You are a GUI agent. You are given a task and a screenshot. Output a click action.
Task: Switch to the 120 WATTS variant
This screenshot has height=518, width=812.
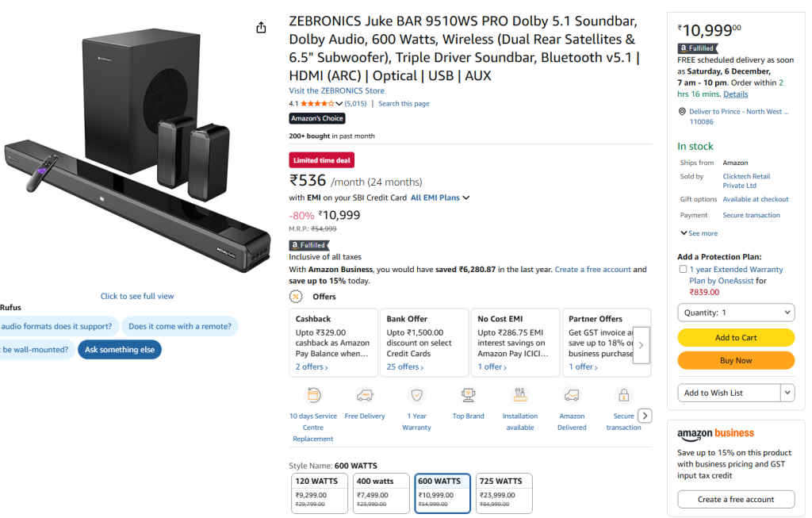coord(319,493)
